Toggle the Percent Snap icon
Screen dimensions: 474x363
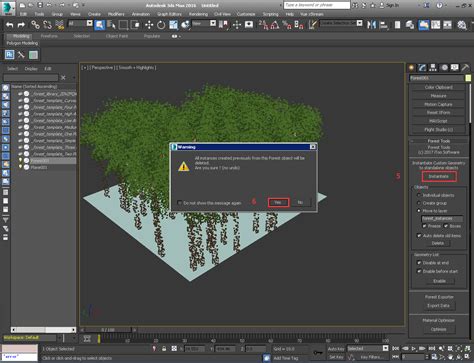(287, 25)
